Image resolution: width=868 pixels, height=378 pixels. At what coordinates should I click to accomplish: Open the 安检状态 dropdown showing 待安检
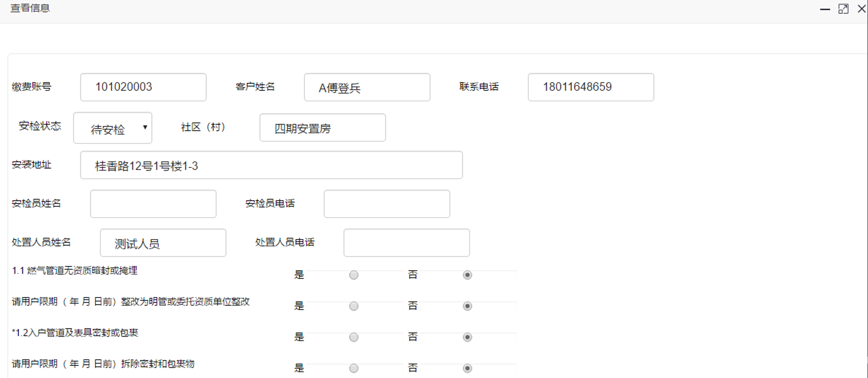(112, 128)
